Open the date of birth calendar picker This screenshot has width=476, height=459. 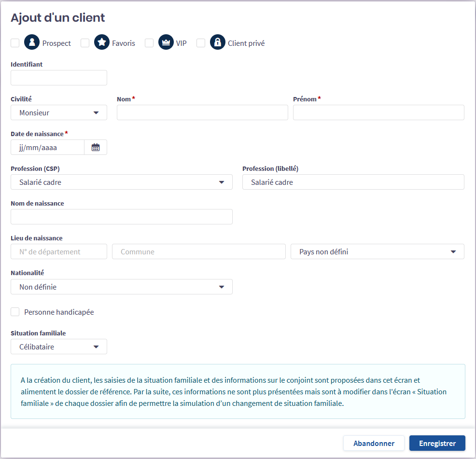[96, 148]
